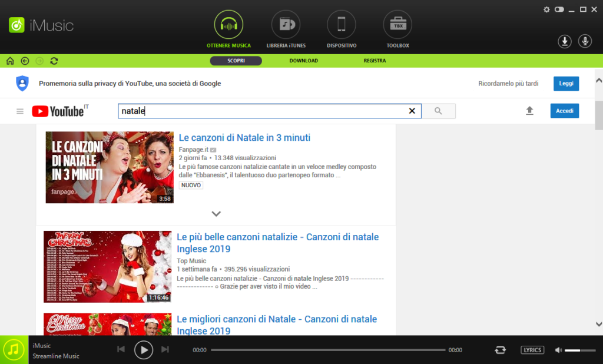
Task: Switch to the REGISTRA tab
Action: point(375,61)
